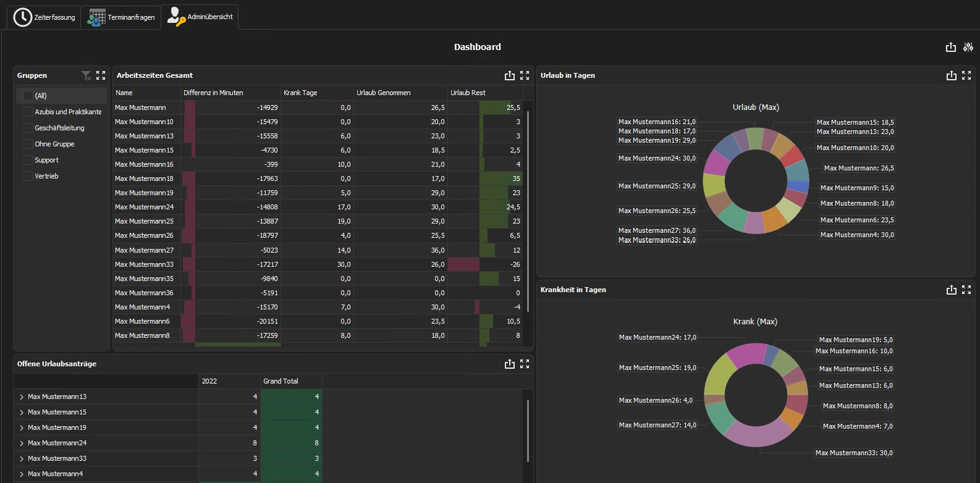This screenshot has height=483, width=980.
Task: Toggle the Ohne Gruppe checkbox
Action: [x=28, y=144]
